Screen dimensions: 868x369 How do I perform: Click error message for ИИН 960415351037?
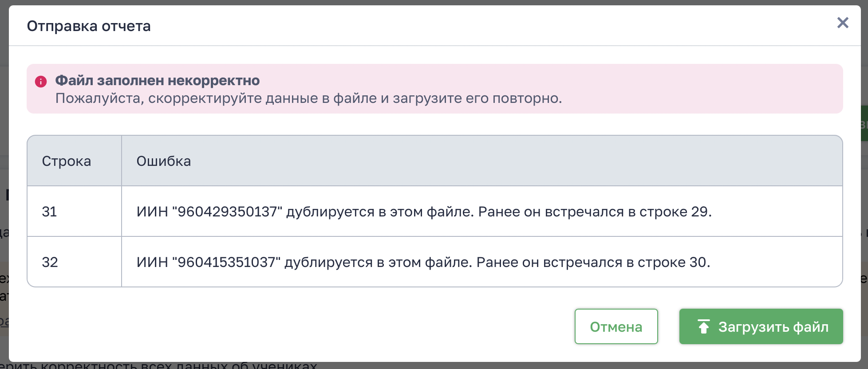tap(423, 262)
